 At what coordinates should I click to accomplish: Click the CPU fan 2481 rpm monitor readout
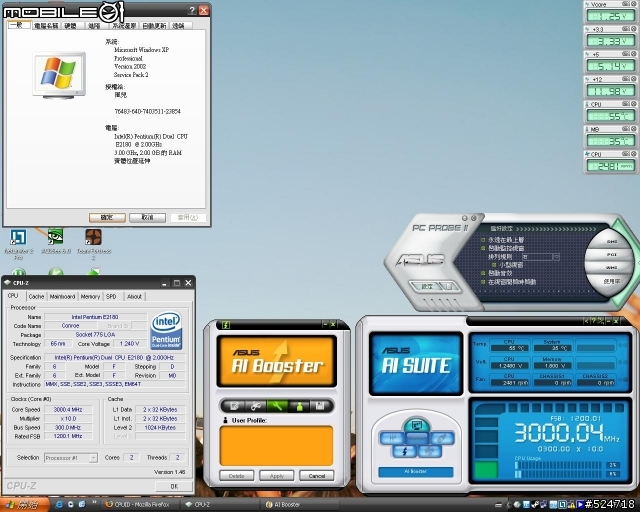click(x=611, y=166)
